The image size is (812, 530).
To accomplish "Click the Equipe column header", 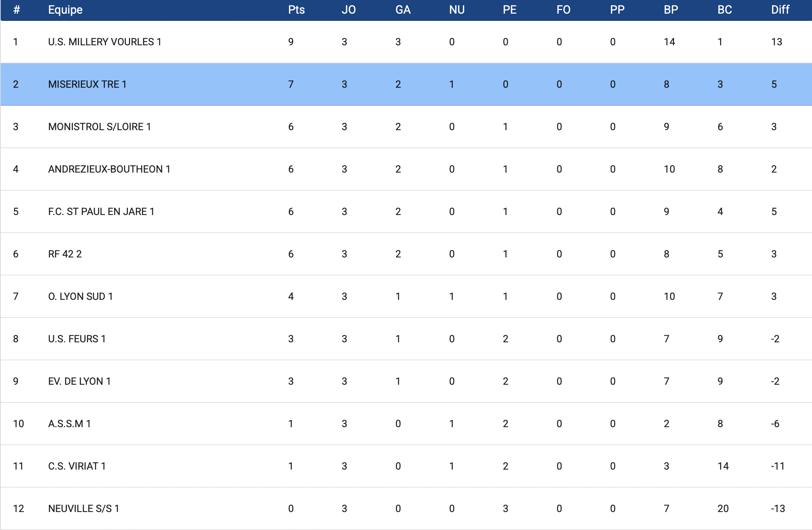I will click(65, 10).
